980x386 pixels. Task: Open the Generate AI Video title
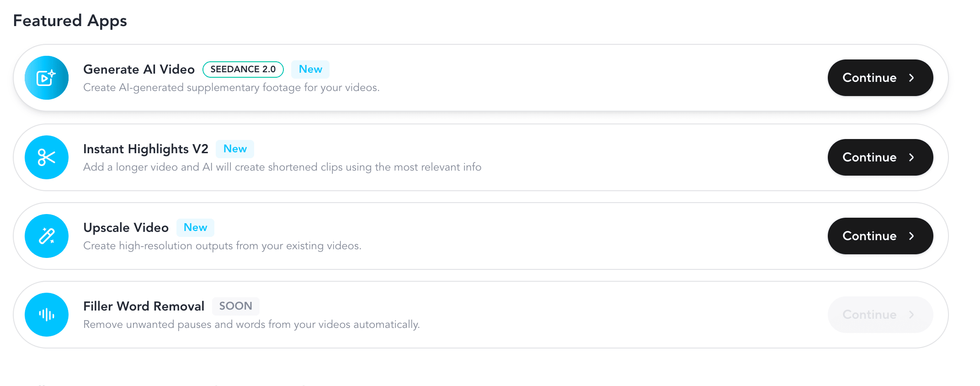pyautogui.click(x=139, y=70)
